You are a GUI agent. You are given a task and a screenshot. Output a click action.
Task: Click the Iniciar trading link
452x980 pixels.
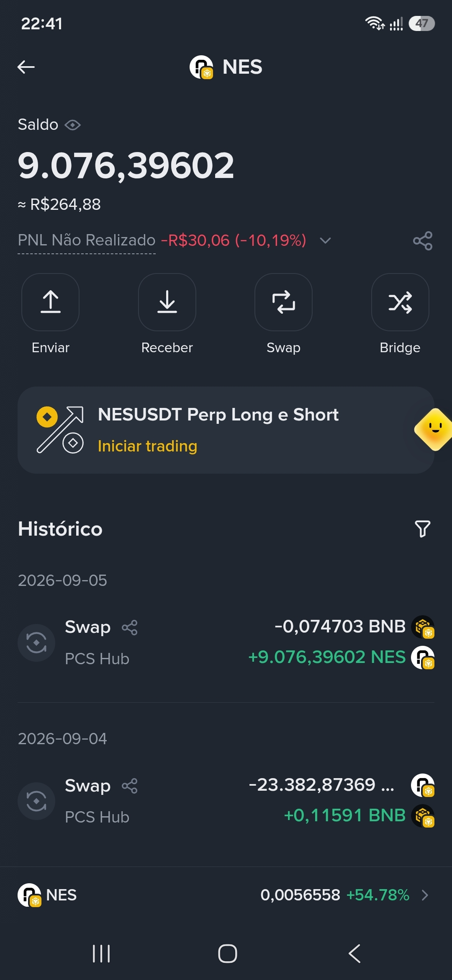coord(147,446)
